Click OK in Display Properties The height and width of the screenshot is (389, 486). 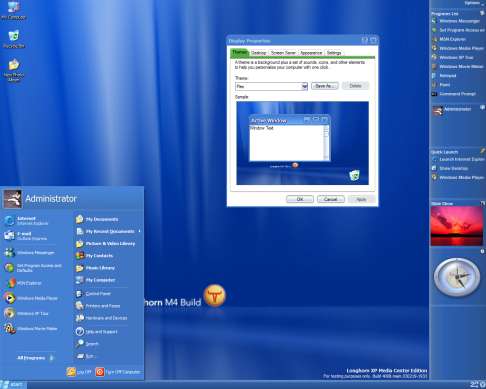(x=300, y=199)
